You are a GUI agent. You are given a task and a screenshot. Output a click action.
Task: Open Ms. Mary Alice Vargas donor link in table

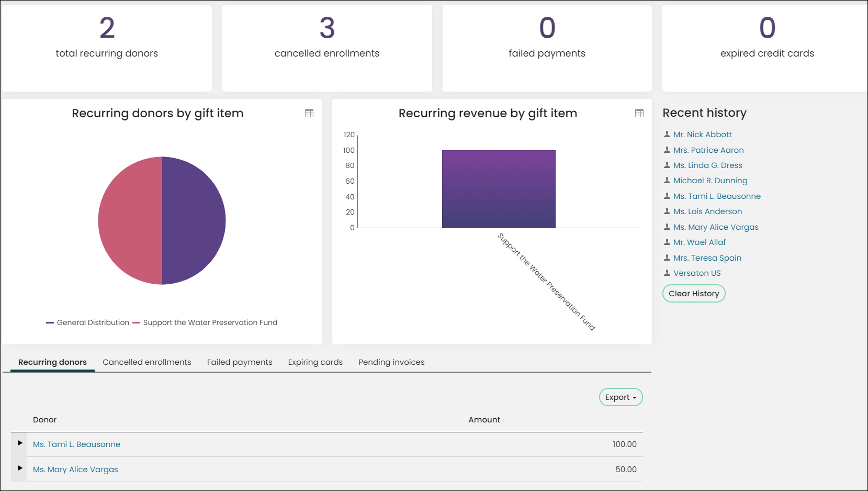coord(75,470)
